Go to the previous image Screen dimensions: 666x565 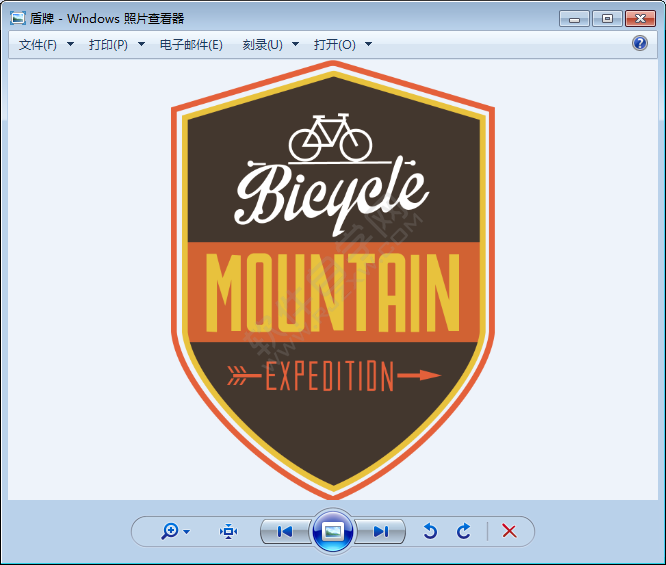coord(285,531)
